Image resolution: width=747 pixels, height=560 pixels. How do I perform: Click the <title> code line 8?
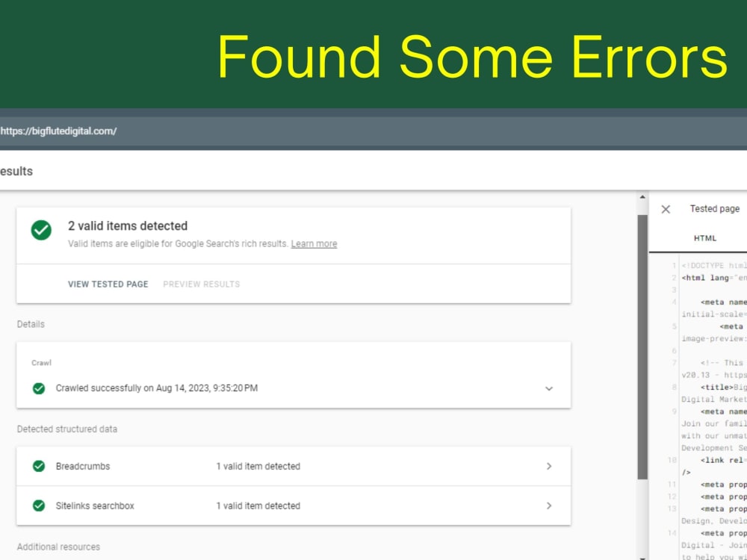[x=724, y=388]
